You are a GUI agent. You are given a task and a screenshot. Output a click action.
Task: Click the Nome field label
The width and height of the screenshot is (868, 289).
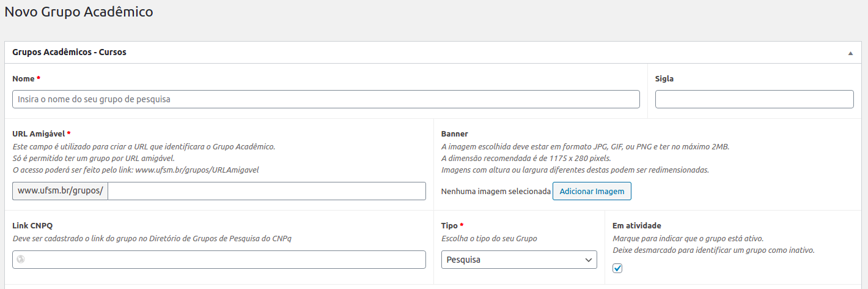coord(23,79)
